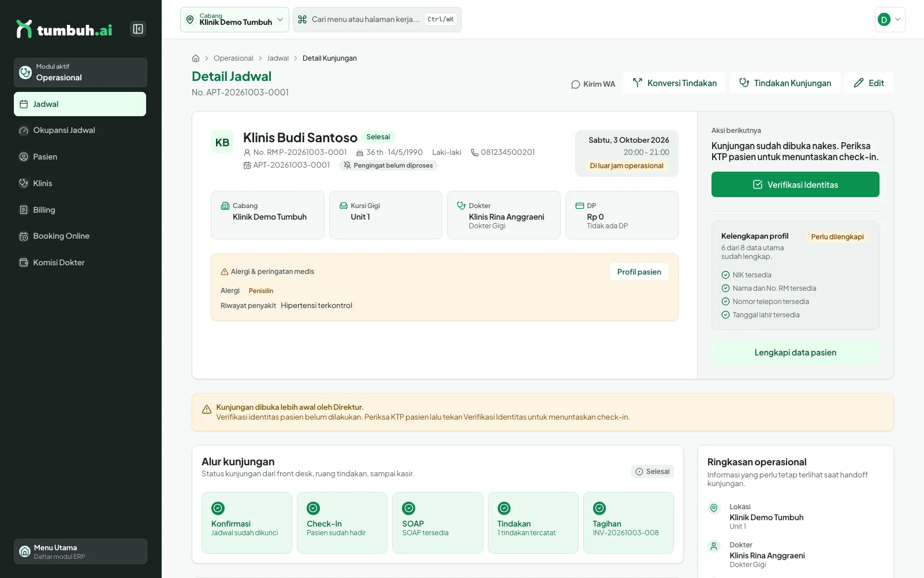
Task: Click Verifikasi Identitas button
Action: tap(795, 184)
